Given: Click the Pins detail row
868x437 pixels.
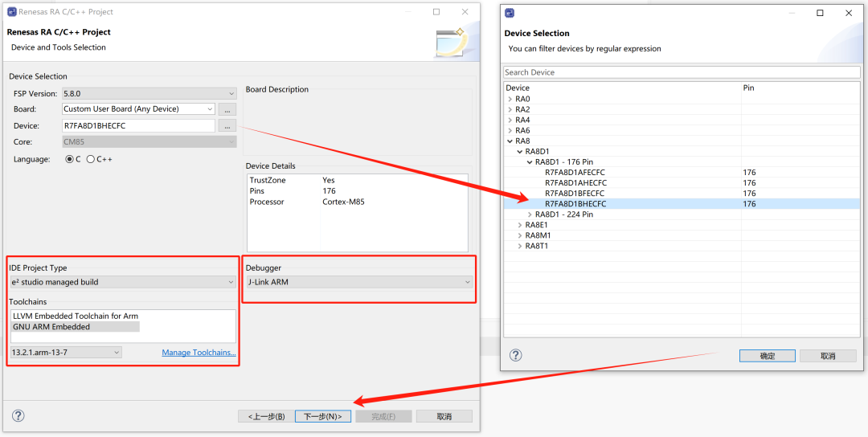Looking at the screenshot, I should point(357,191).
